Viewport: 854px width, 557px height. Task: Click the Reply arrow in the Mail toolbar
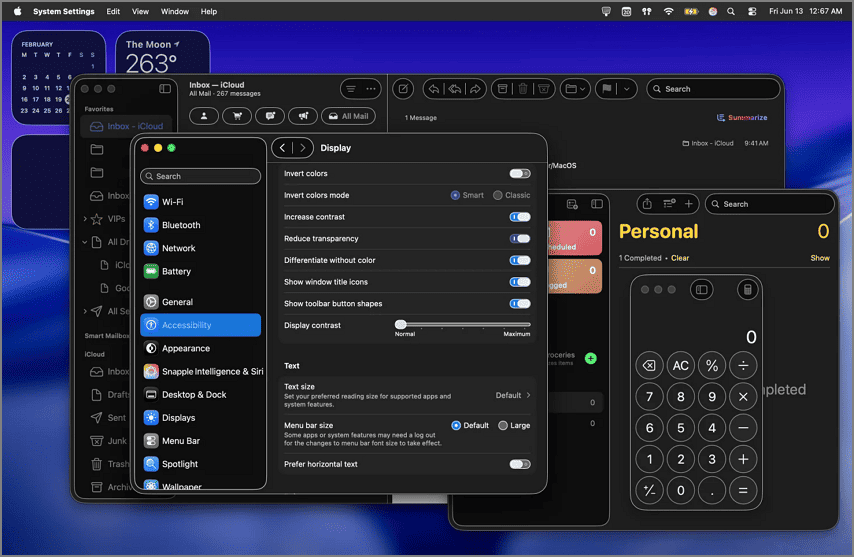[434, 89]
